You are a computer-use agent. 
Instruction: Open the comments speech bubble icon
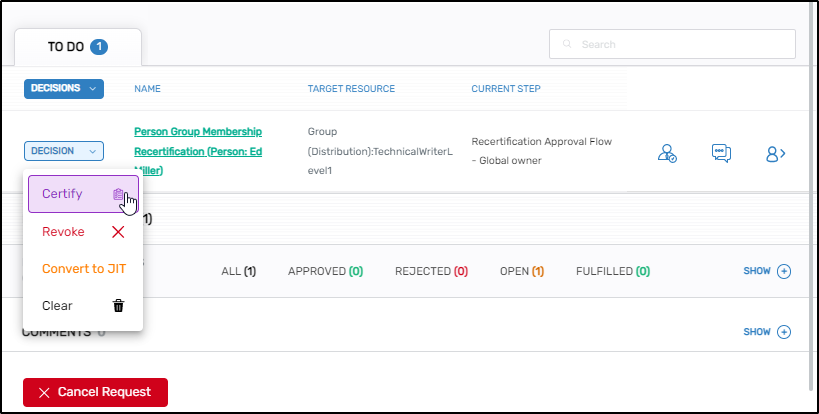(x=721, y=153)
